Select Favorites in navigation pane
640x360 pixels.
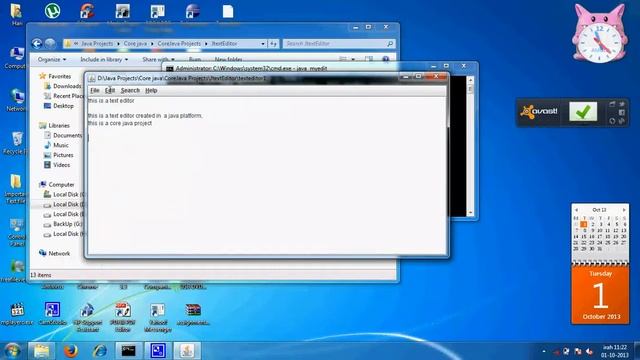click(55, 76)
